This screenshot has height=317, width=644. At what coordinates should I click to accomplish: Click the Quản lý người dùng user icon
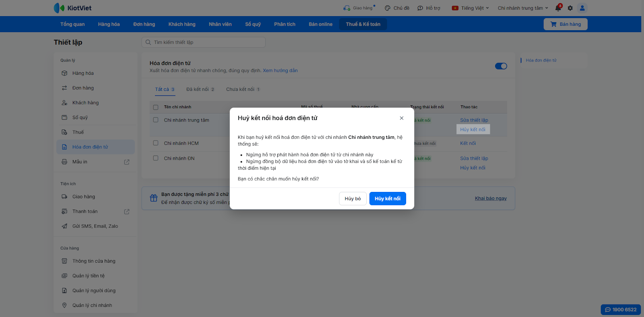64,290
